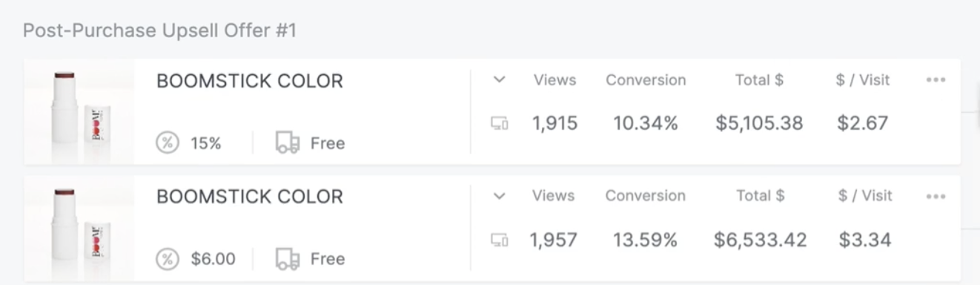
Task: Expand stats chevron in second offer row
Action: (x=500, y=197)
